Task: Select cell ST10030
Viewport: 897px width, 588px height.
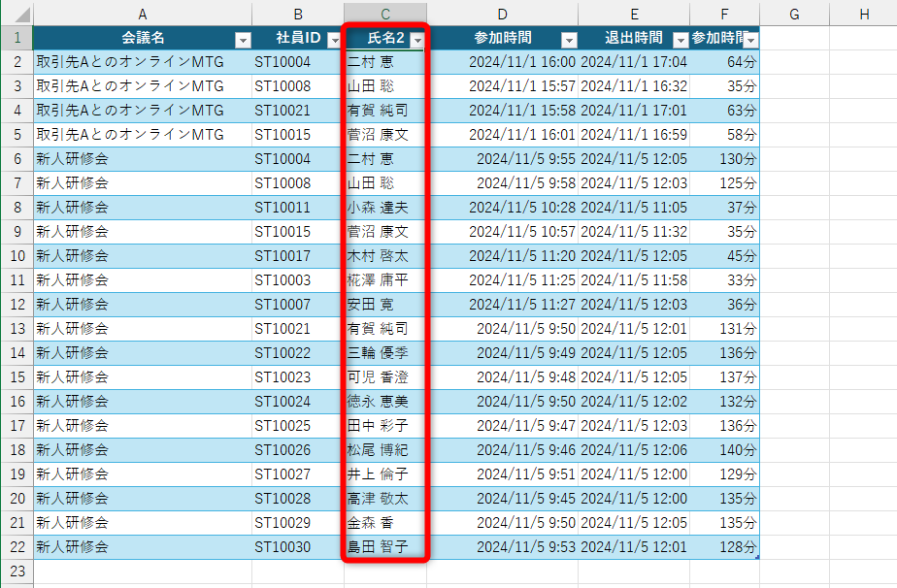Action: (298, 547)
